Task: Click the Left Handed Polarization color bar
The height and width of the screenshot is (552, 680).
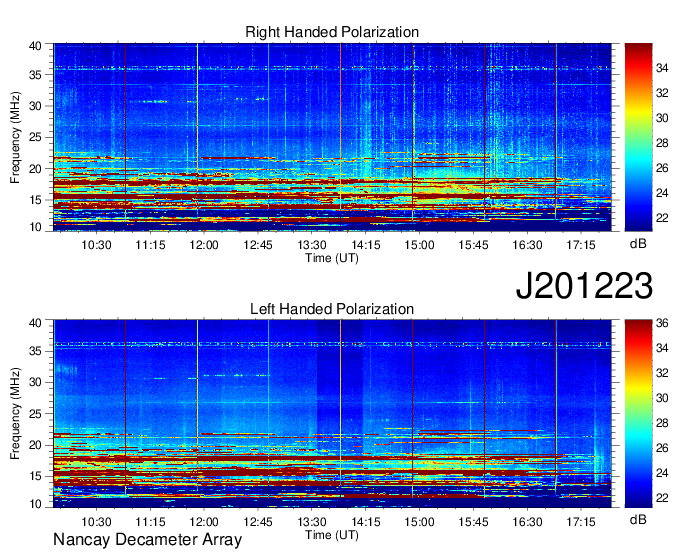Action: [x=638, y=414]
